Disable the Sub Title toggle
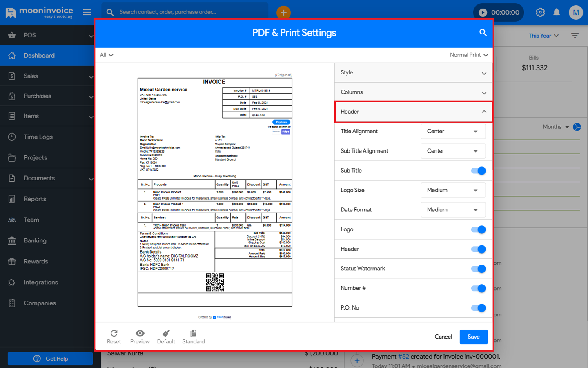588x368 pixels. click(x=478, y=171)
